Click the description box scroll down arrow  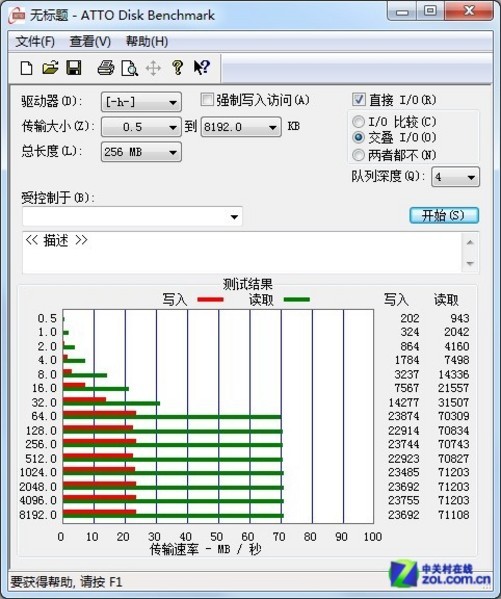pos(470,263)
